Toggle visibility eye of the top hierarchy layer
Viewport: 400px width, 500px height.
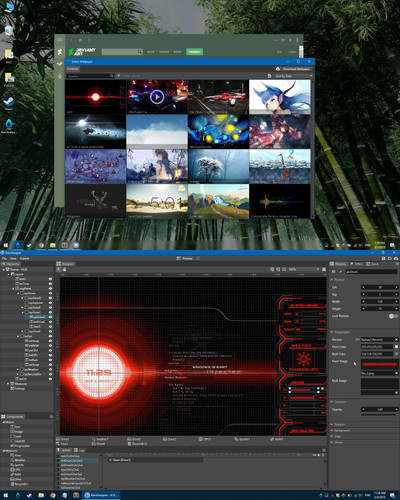point(50,279)
